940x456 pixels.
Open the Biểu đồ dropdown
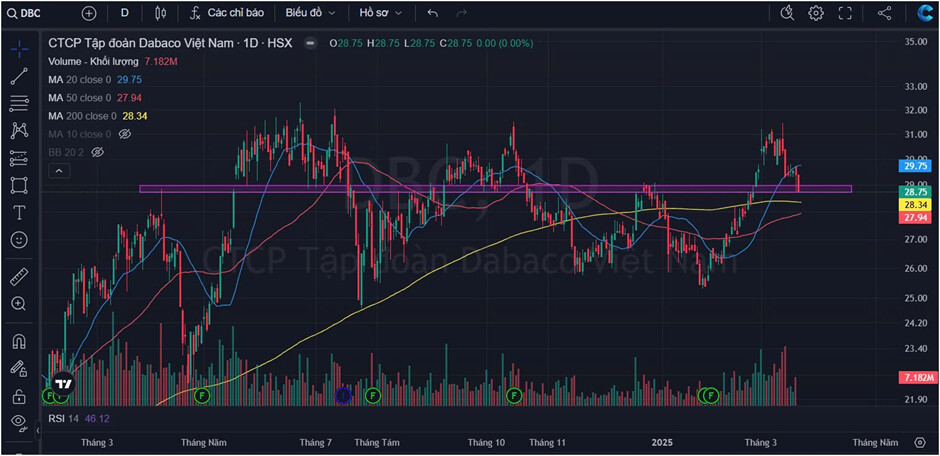pos(309,13)
